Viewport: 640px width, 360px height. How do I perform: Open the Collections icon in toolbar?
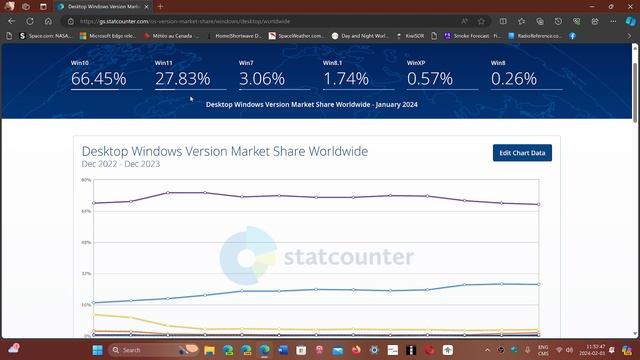(540, 21)
